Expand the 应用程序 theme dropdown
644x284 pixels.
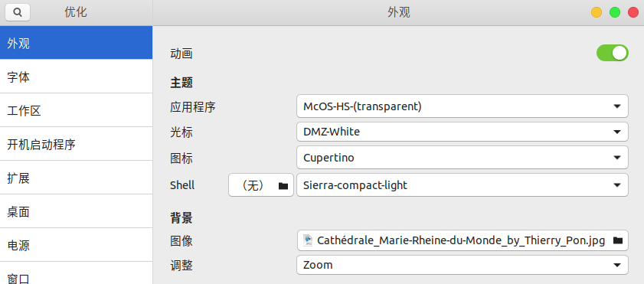[463, 106]
